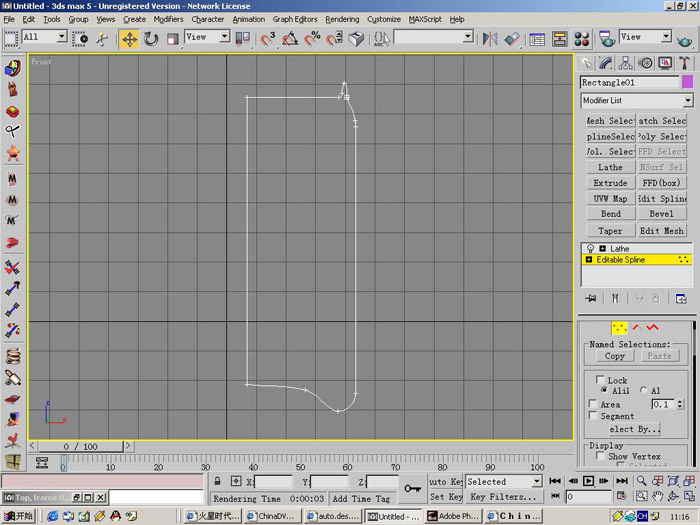The image size is (700, 525).
Task: Click the Key Filters button
Action: coord(503,497)
